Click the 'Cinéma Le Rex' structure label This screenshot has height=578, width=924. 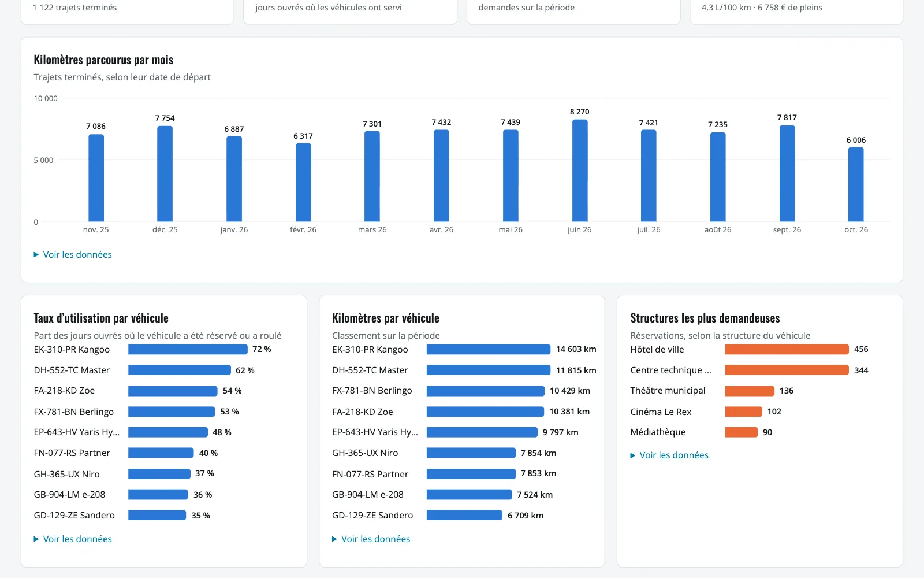tap(661, 412)
